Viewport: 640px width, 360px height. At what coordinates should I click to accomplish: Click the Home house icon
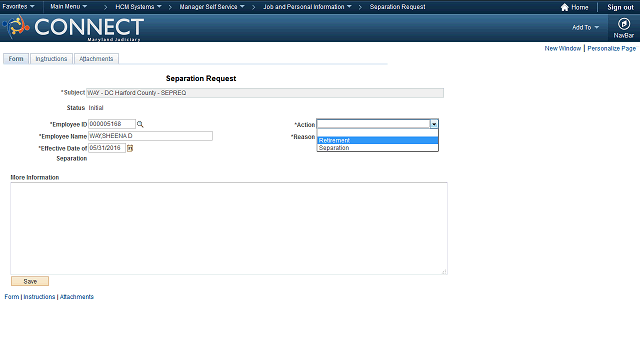click(564, 7)
